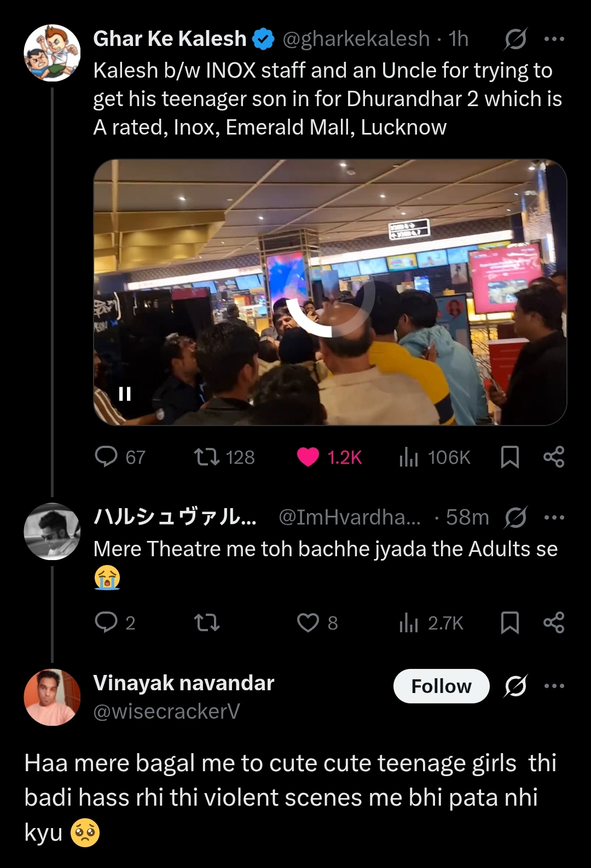Share the INOX kalesh post
This screenshot has width=591, height=868.
pyautogui.click(x=554, y=457)
